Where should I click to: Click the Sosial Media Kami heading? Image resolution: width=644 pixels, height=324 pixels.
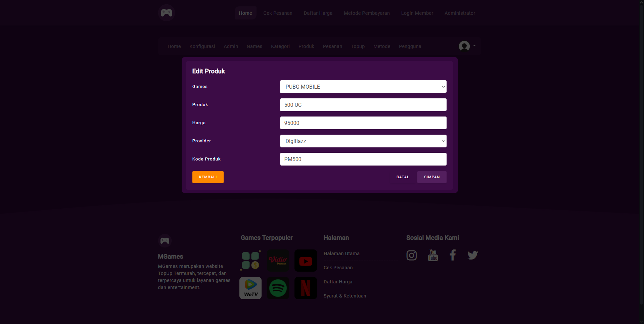click(x=432, y=238)
